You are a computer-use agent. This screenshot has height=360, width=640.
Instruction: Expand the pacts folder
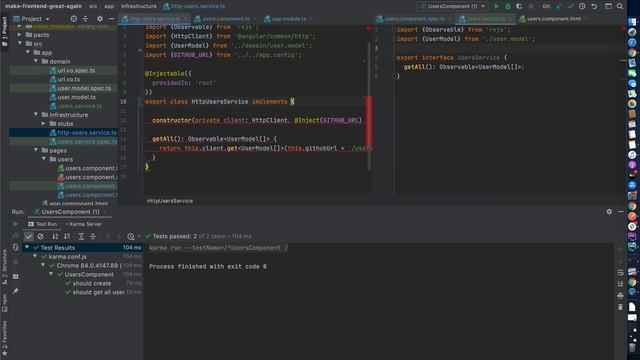20,35
